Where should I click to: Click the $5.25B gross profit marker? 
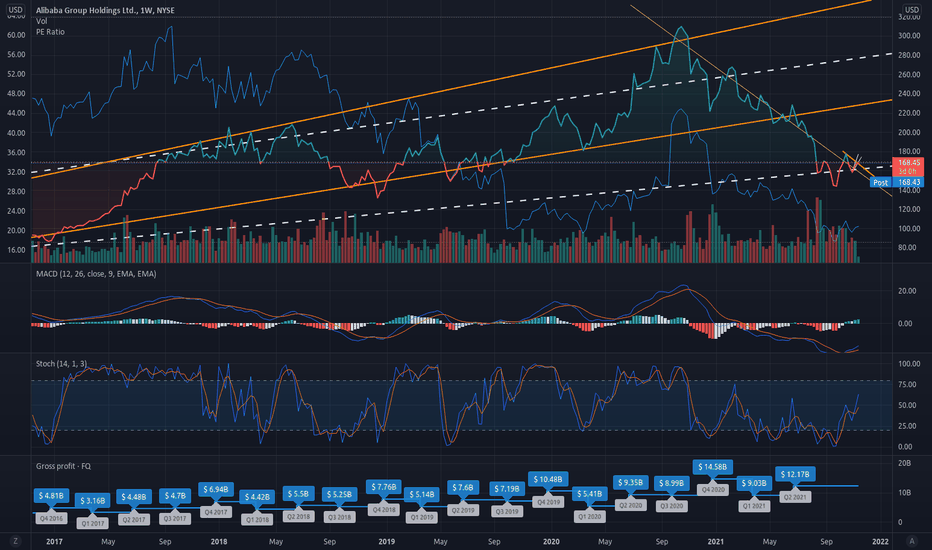[x=339, y=495]
